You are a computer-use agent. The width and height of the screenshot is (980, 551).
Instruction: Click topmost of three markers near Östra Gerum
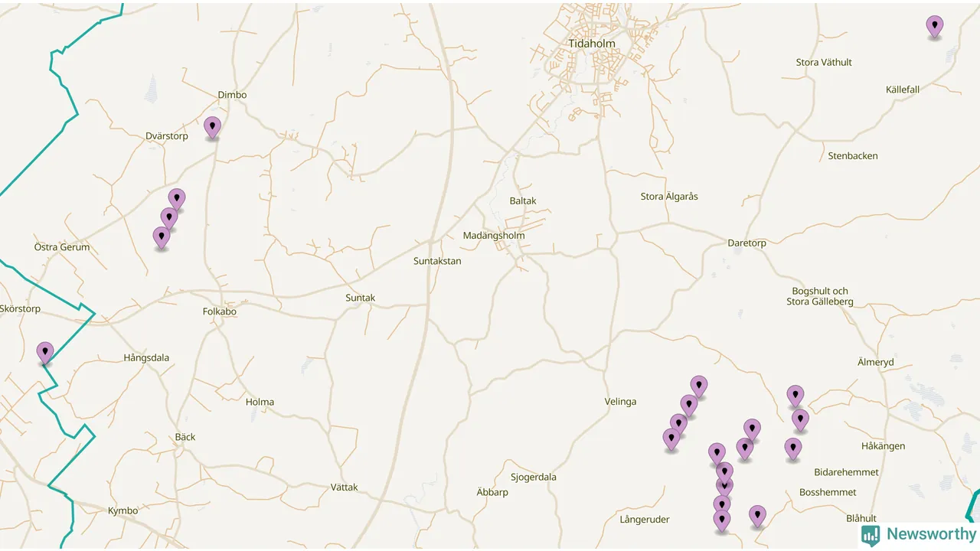[x=177, y=200]
